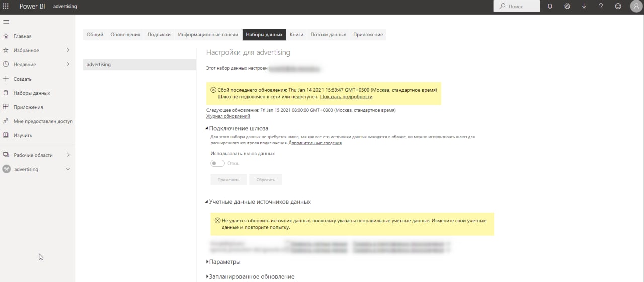The height and width of the screenshot is (282, 644).
Task: Open the app launcher waffle icon
Action: 6,6
